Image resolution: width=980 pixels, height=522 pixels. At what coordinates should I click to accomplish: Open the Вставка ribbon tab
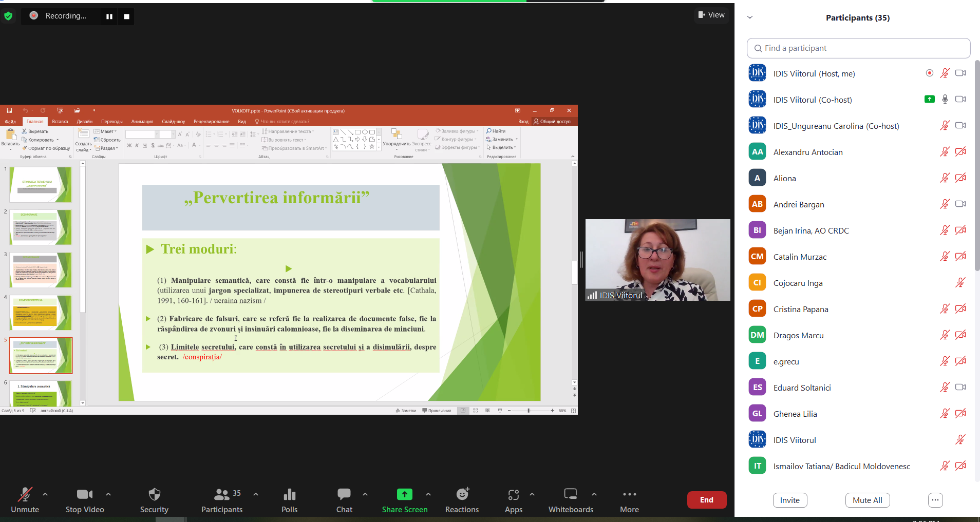[x=60, y=122]
